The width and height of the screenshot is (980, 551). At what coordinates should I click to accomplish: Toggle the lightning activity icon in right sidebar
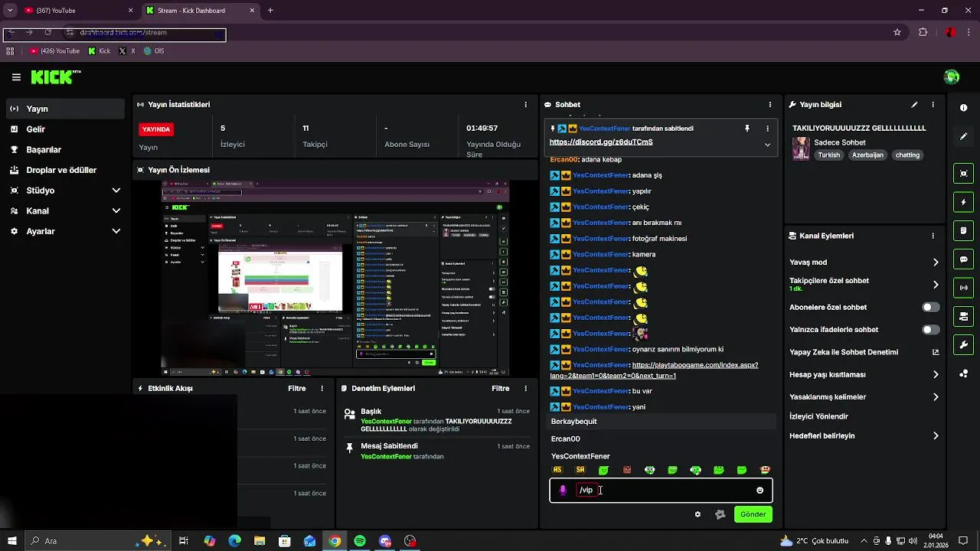[964, 202]
